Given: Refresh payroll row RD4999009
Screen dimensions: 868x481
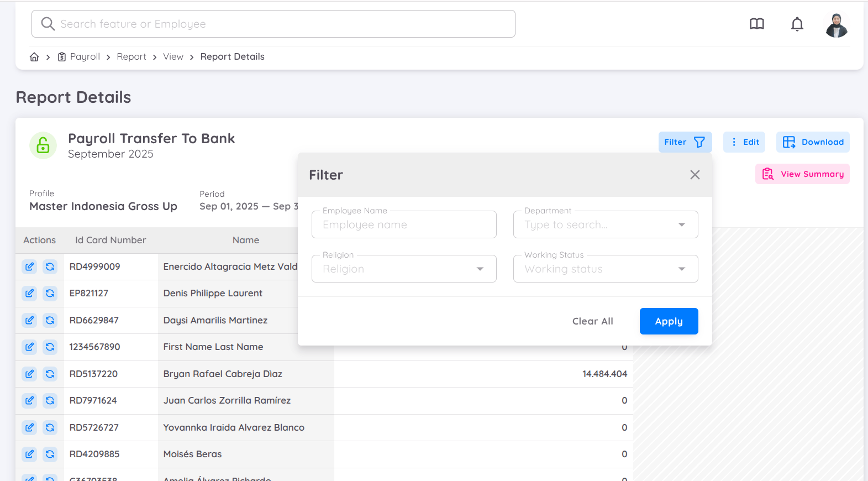Looking at the screenshot, I should (x=50, y=266).
